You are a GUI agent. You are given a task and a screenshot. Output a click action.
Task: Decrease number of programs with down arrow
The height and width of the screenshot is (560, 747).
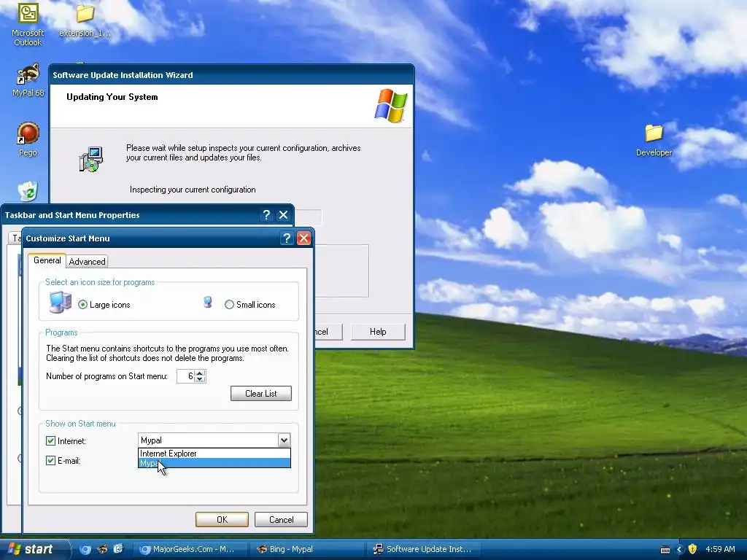[200, 379]
